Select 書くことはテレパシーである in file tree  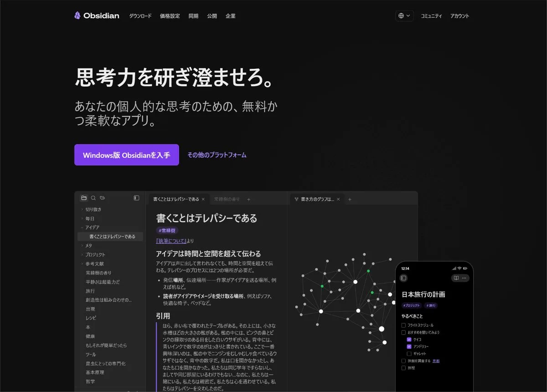(x=110, y=236)
